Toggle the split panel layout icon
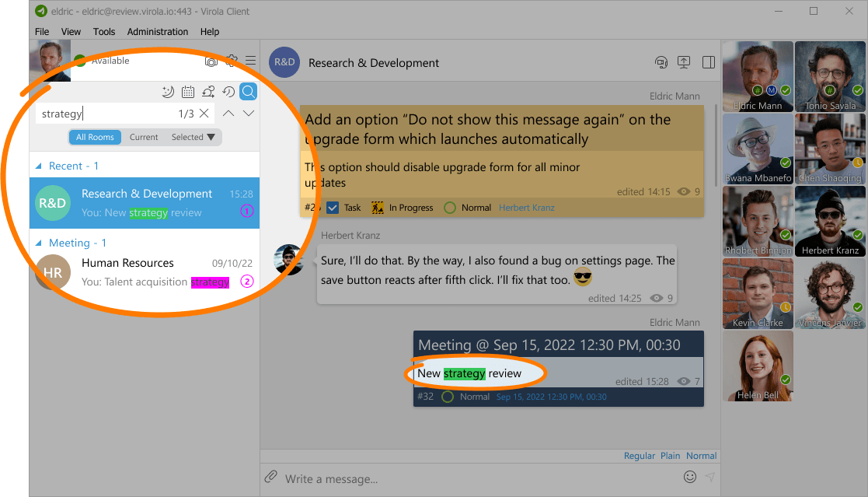 (x=708, y=62)
